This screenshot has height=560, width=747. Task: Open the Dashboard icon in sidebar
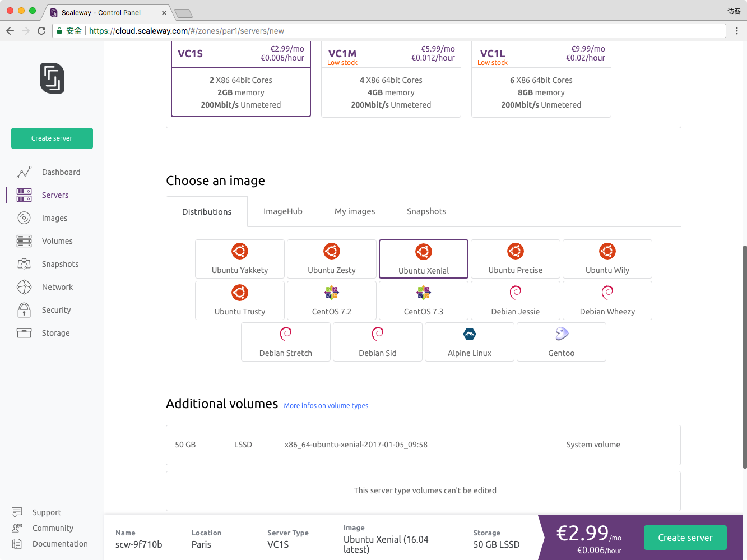24,172
